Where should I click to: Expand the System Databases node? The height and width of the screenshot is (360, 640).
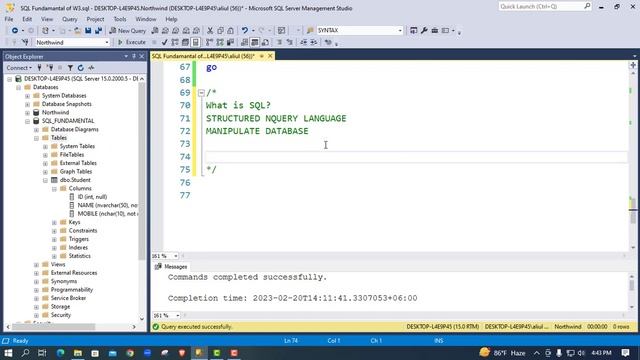tap(27, 96)
